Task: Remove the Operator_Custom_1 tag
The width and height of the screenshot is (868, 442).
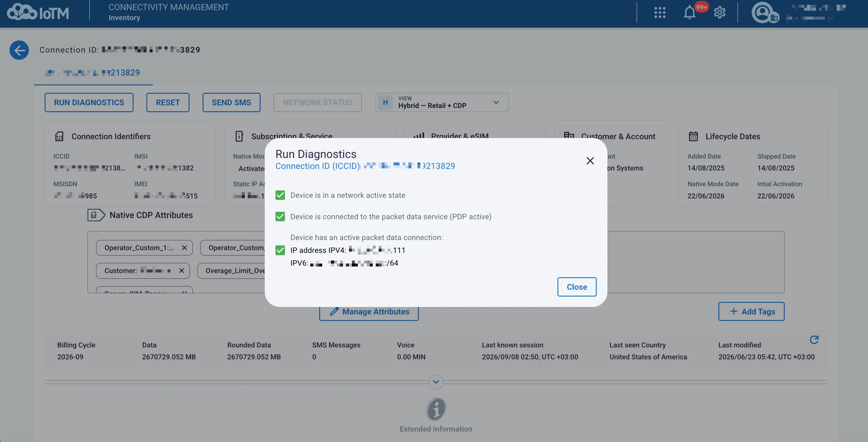Action: 184,248
